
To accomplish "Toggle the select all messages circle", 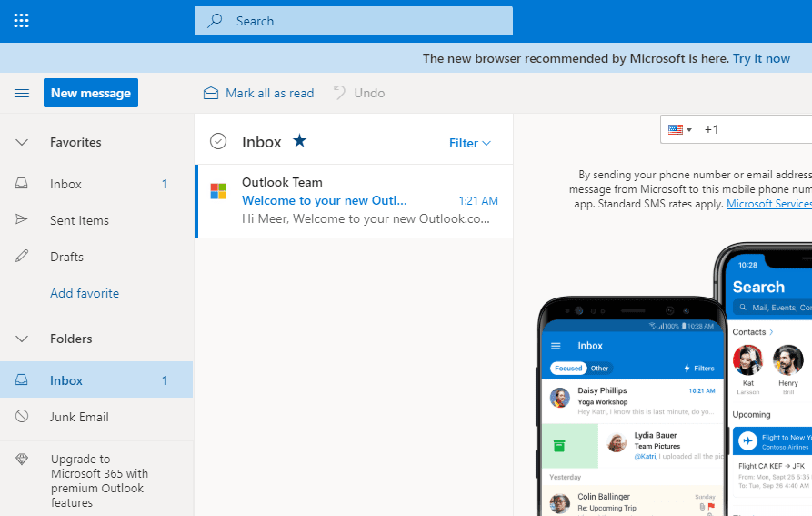I will pyautogui.click(x=218, y=141).
